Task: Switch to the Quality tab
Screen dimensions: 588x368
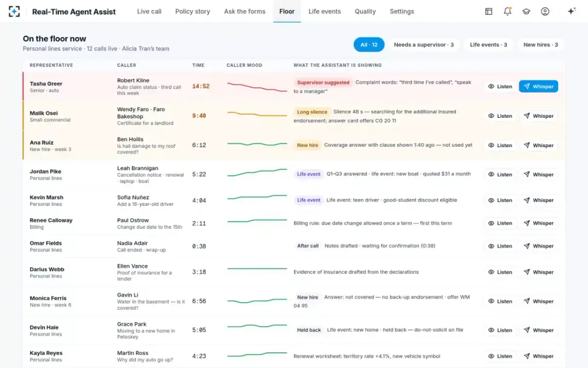Action: [x=366, y=11]
